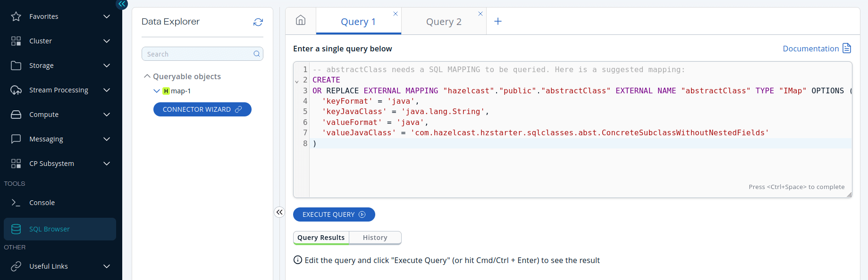This screenshot has height=280, width=868.
Task: Show the History tab
Action: click(x=375, y=238)
